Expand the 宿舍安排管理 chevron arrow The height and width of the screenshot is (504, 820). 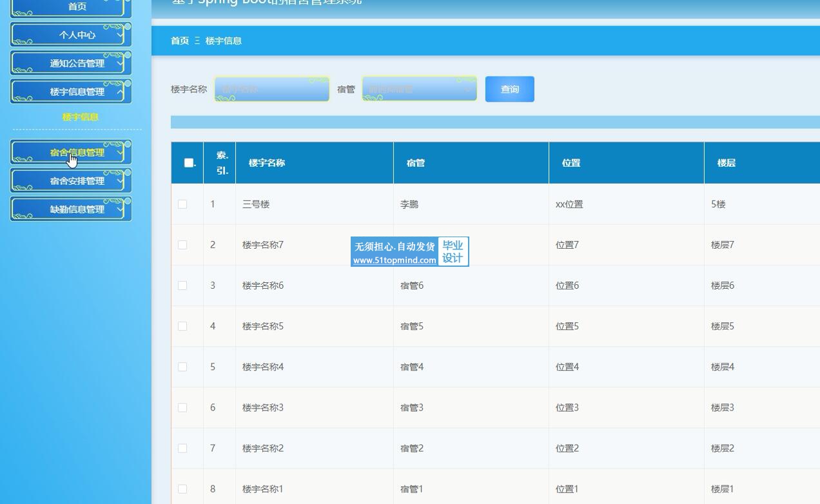point(120,181)
